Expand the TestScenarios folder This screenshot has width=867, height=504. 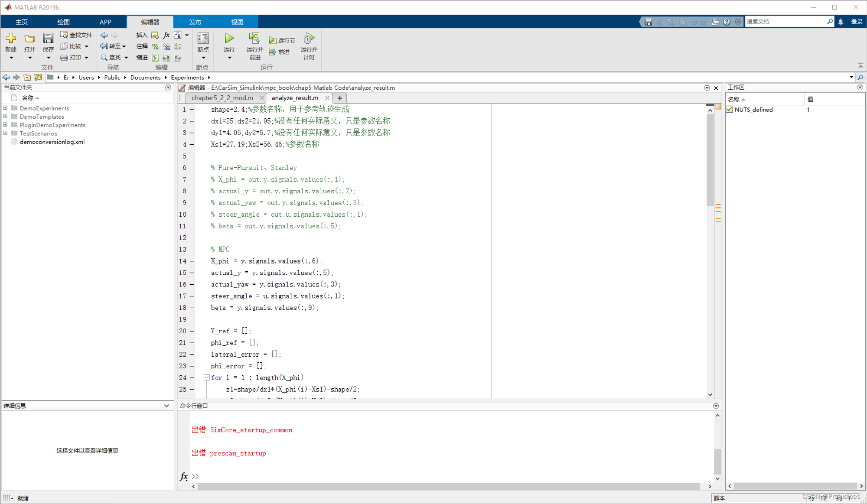tap(5, 133)
